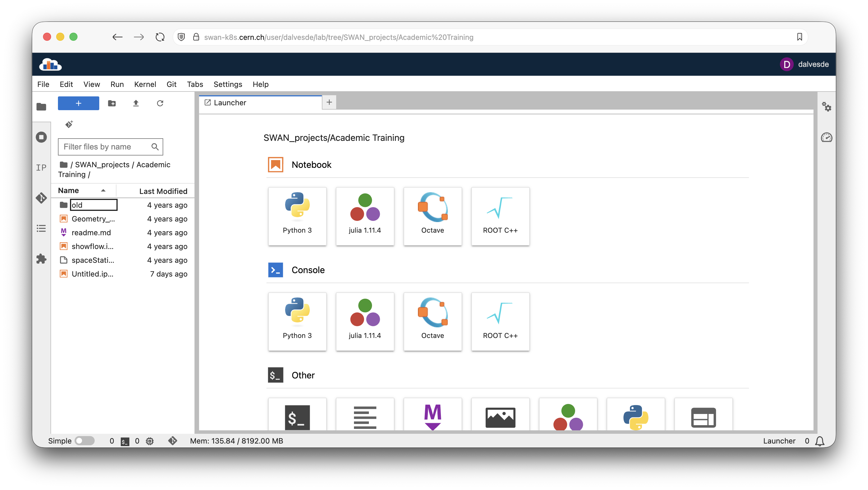The height and width of the screenshot is (490, 868).
Task: Sort files by Name column arrow
Action: 103,190
